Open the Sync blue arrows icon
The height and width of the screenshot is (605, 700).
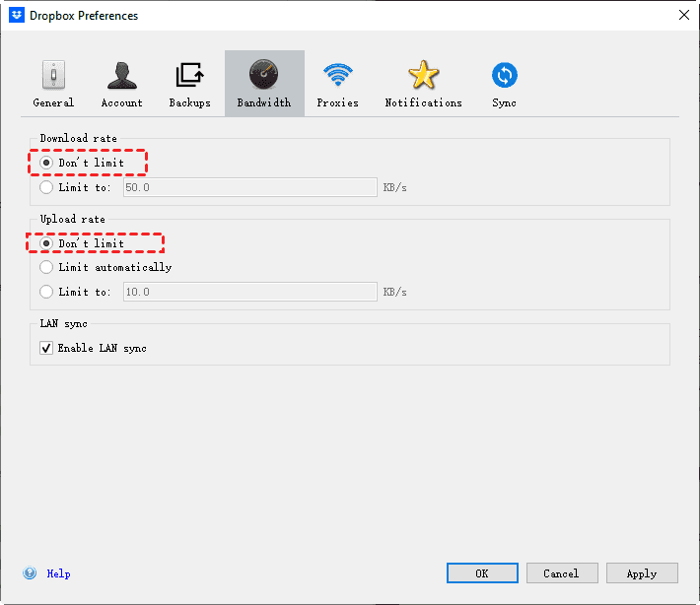[505, 75]
